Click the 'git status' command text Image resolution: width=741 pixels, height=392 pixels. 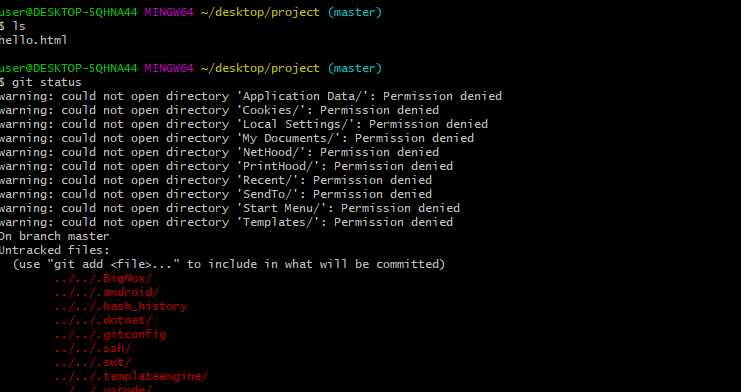point(46,83)
